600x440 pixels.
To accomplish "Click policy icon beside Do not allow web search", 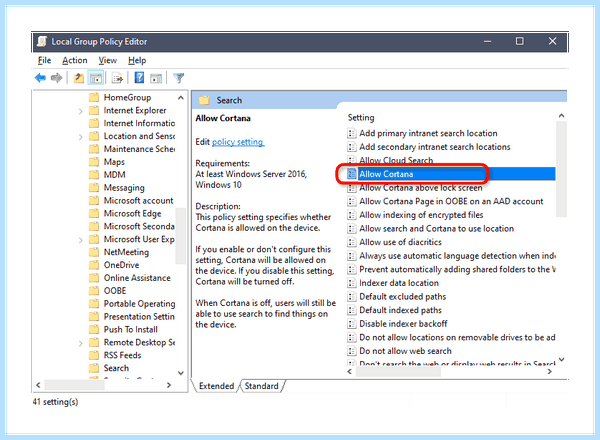I will [x=351, y=351].
